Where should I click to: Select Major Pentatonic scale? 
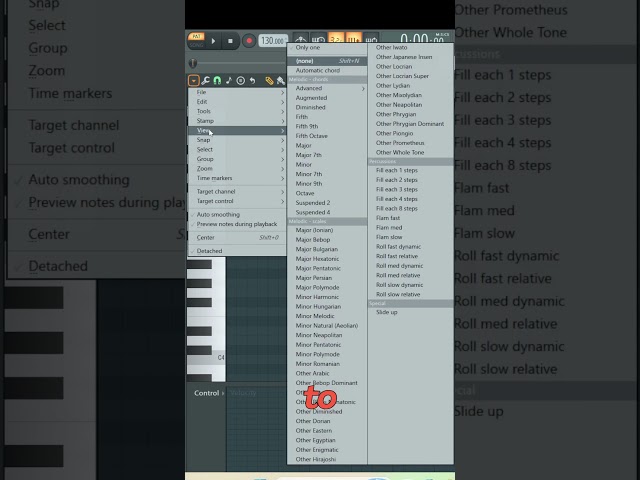click(x=327, y=268)
